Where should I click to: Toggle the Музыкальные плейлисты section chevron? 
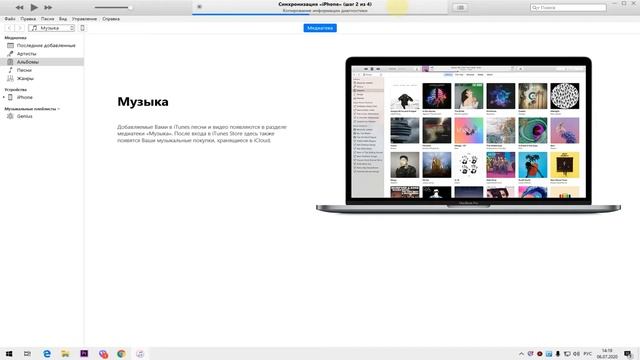[x=59, y=109]
